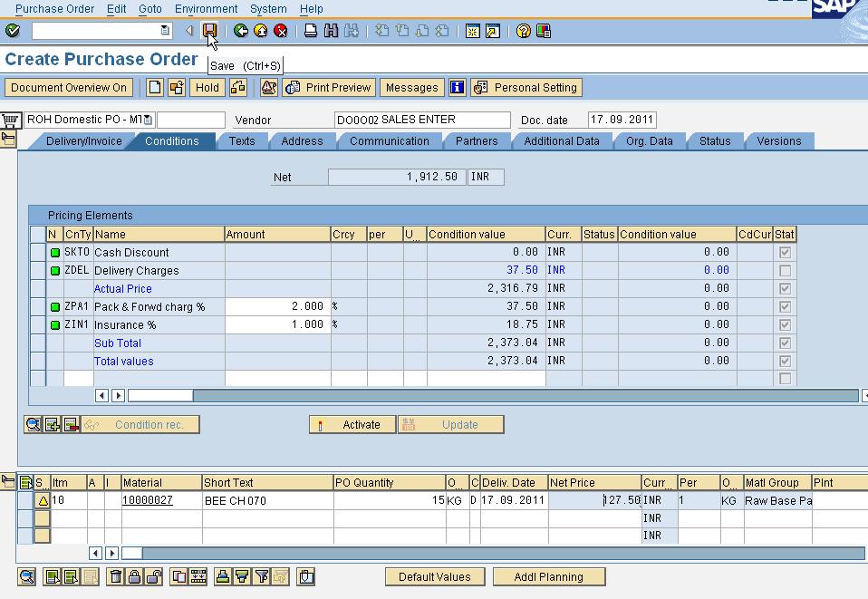Delete the item row with the trash icon
Screen dimensions: 868x599
pos(116,576)
